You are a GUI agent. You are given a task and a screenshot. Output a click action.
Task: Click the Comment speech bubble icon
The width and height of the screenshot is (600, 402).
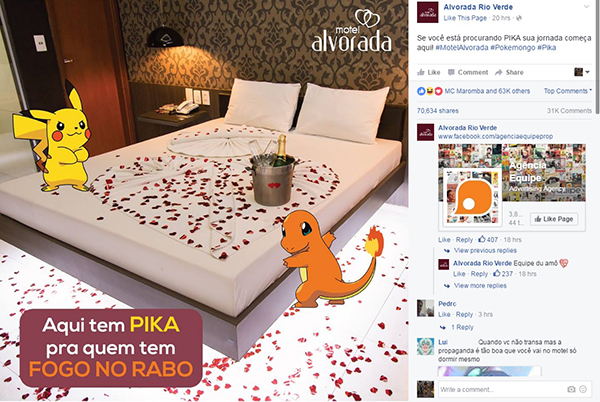[451, 72]
